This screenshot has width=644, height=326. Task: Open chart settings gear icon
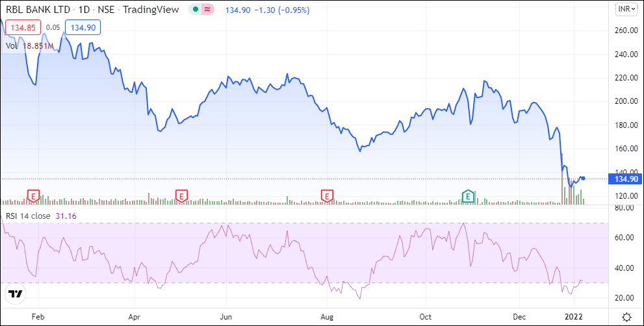tap(626, 317)
